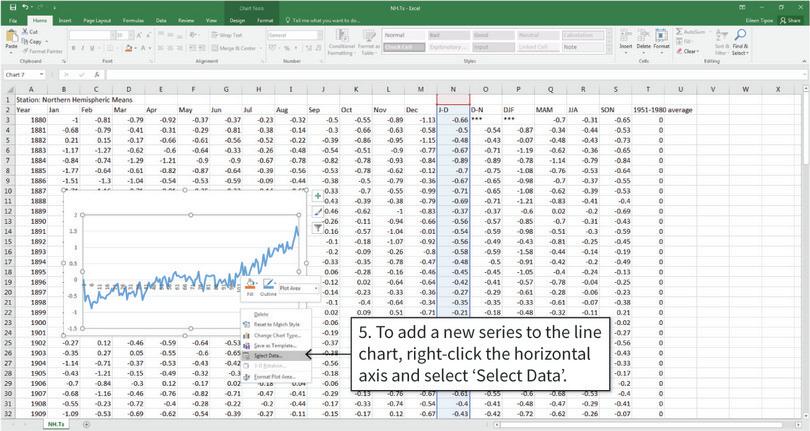Open Format as Table gallery
Viewport: 810px width, 431px height.
[369, 42]
